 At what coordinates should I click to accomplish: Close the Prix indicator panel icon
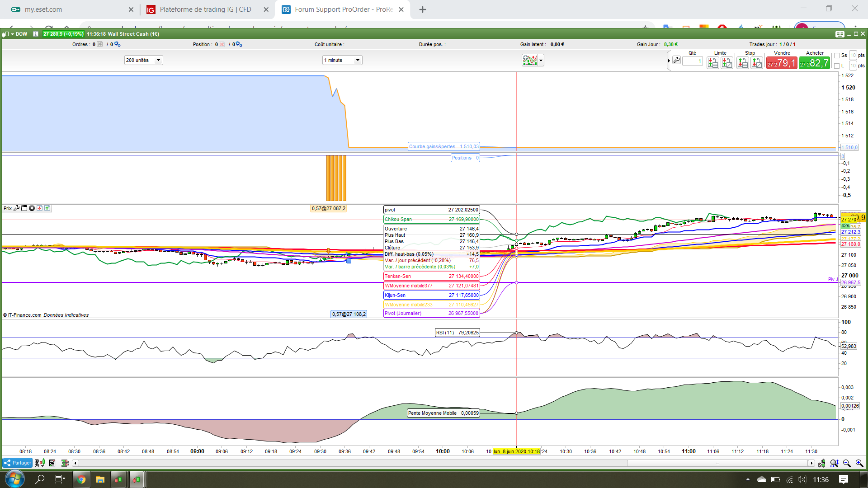point(32,208)
